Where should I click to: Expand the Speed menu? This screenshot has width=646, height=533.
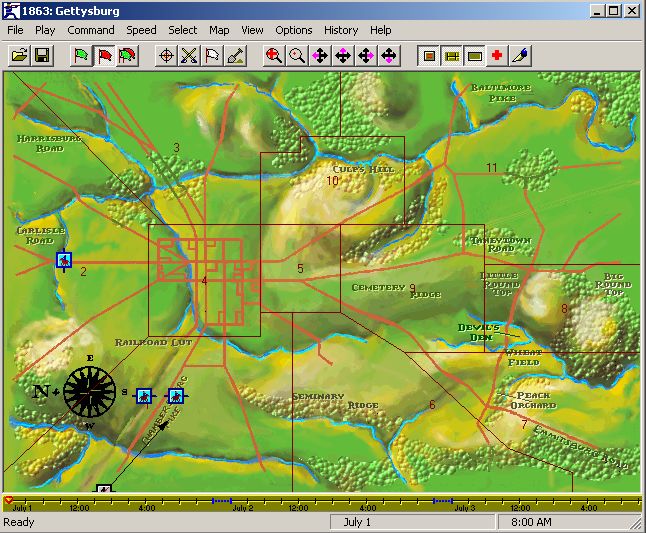pos(141,30)
